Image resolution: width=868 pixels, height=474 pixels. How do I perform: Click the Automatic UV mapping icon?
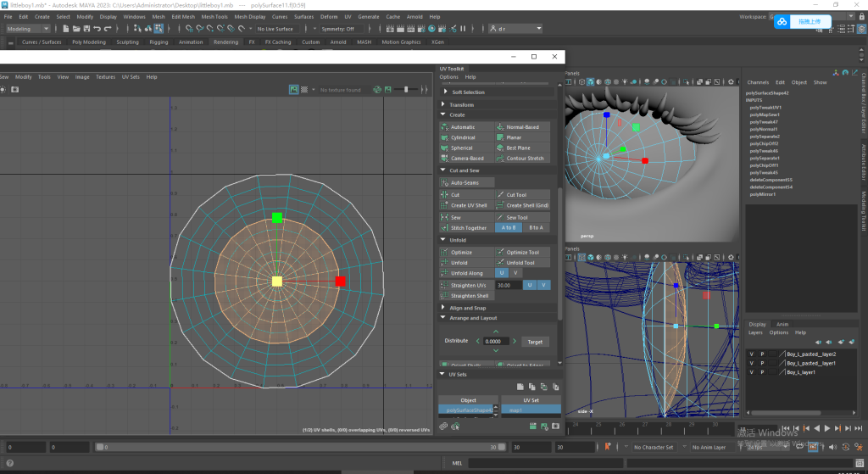pos(444,127)
